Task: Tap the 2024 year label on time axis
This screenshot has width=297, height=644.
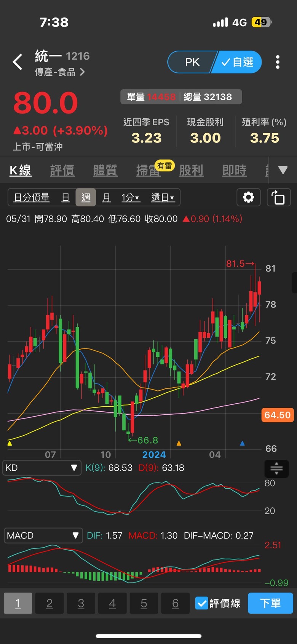Action: [x=154, y=455]
